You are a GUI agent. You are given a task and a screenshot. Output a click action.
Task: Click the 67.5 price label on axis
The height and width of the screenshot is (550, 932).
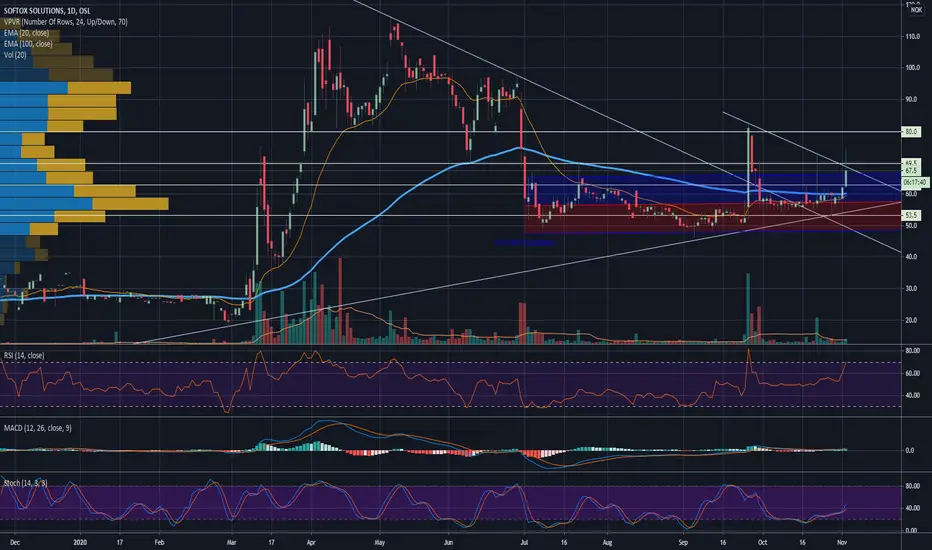[x=911, y=171]
